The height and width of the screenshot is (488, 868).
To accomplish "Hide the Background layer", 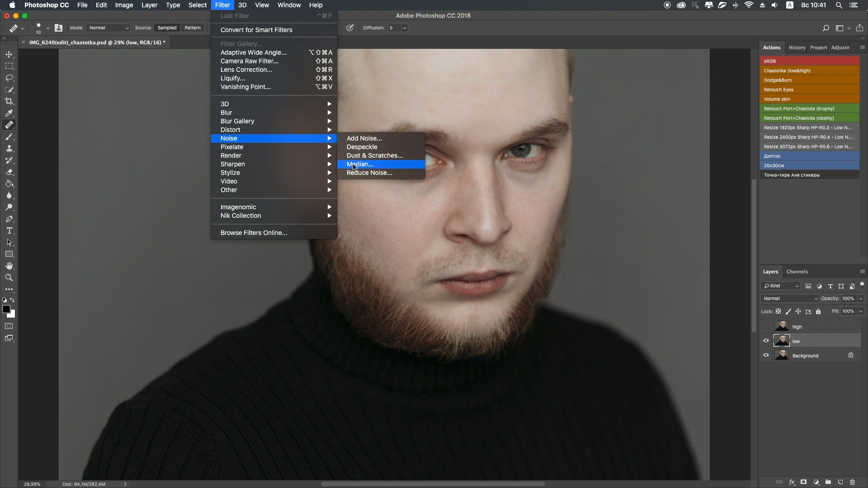I will pyautogui.click(x=766, y=355).
